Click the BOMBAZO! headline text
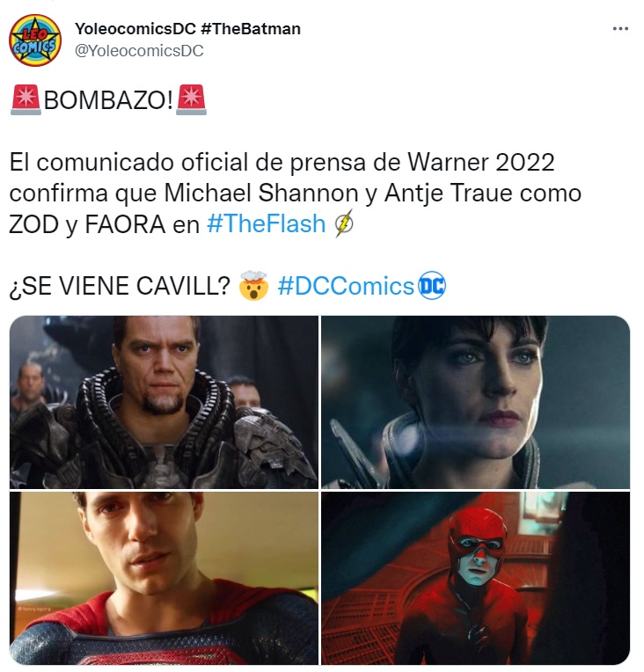The image size is (644, 672). click(x=108, y=100)
